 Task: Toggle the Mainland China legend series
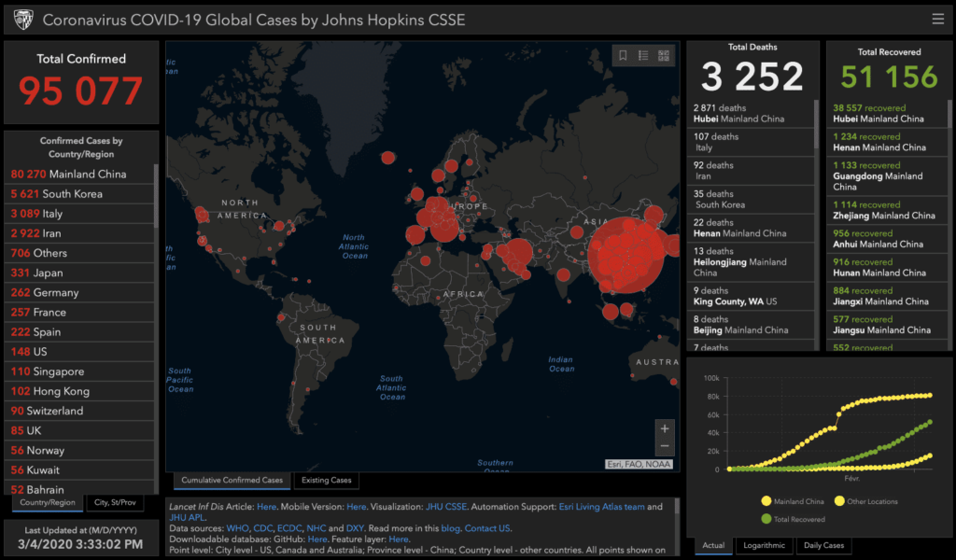tap(793, 501)
